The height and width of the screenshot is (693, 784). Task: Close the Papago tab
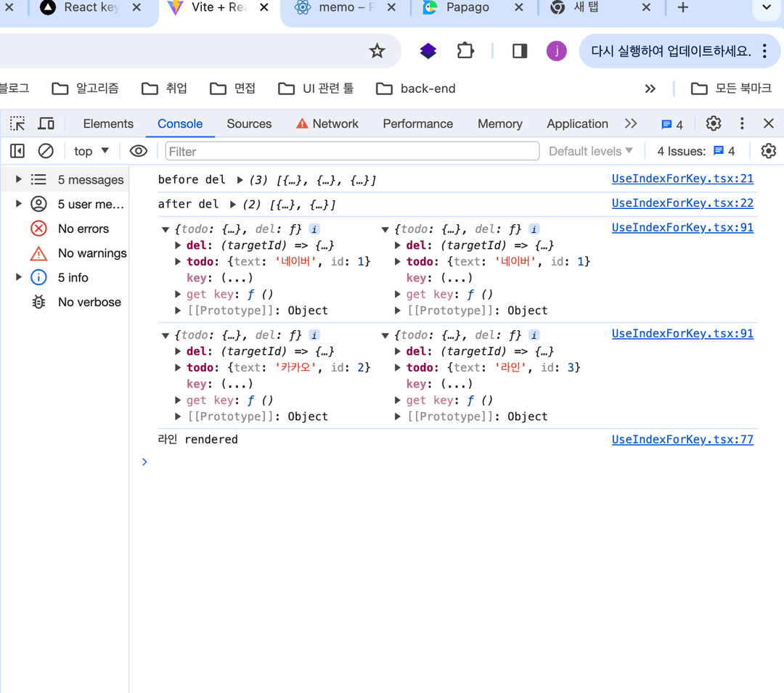(519, 7)
